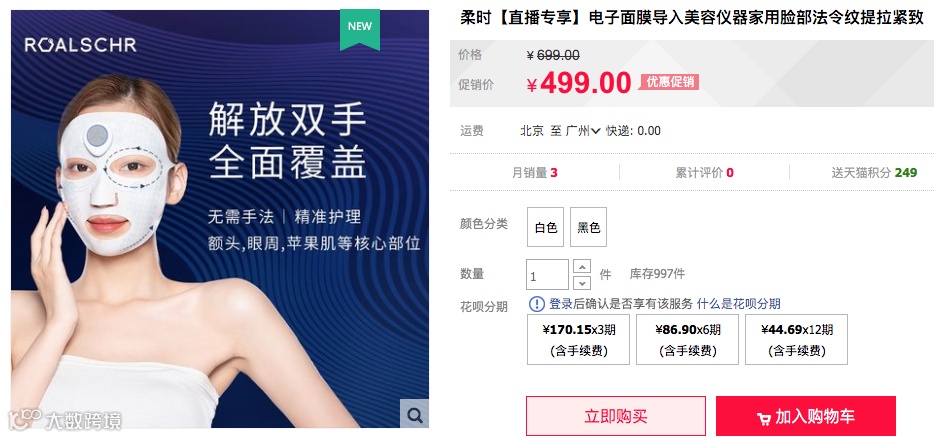The width and height of the screenshot is (934, 438).
Task: Decrease quantity with the down arrow
Action: 582,282
